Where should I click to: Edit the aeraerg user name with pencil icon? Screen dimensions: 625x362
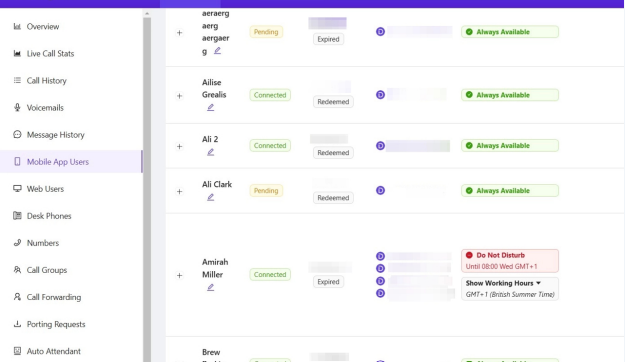coord(217,51)
